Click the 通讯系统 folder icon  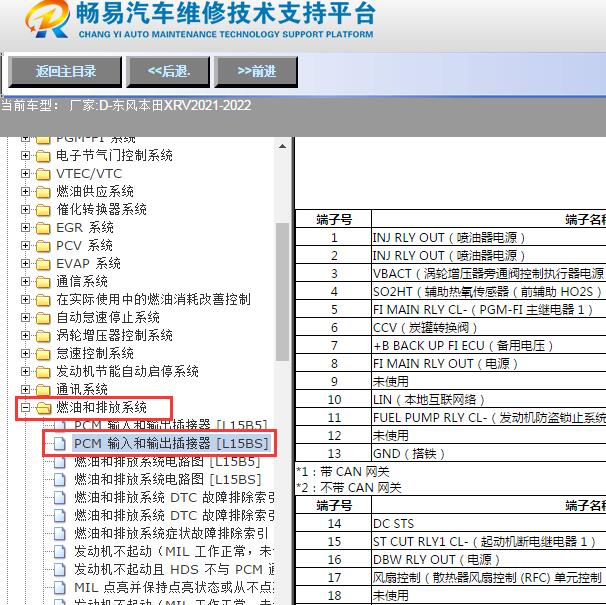point(43,390)
